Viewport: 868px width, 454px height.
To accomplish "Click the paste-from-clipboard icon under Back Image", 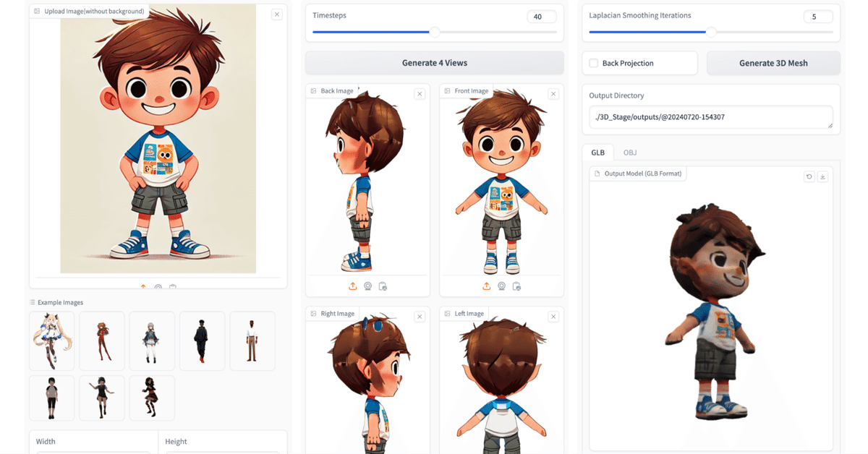I will coord(383,286).
